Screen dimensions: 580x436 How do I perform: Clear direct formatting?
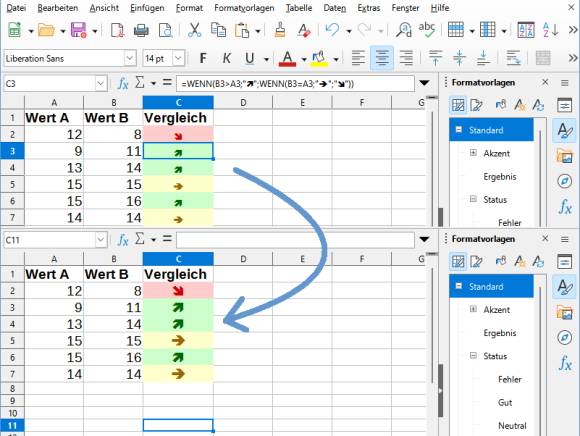pyautogui.click(x=304, y=30)
